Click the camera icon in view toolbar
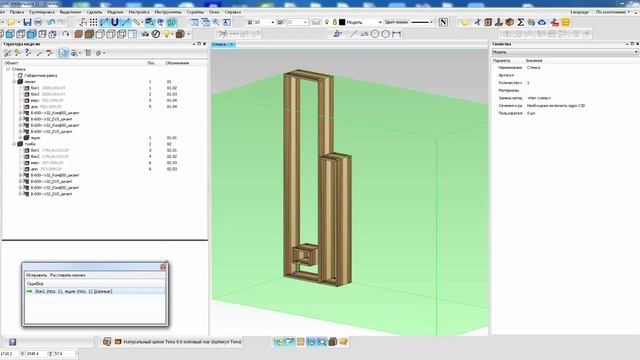The image size is (640, 360). (x=145, y=34)
